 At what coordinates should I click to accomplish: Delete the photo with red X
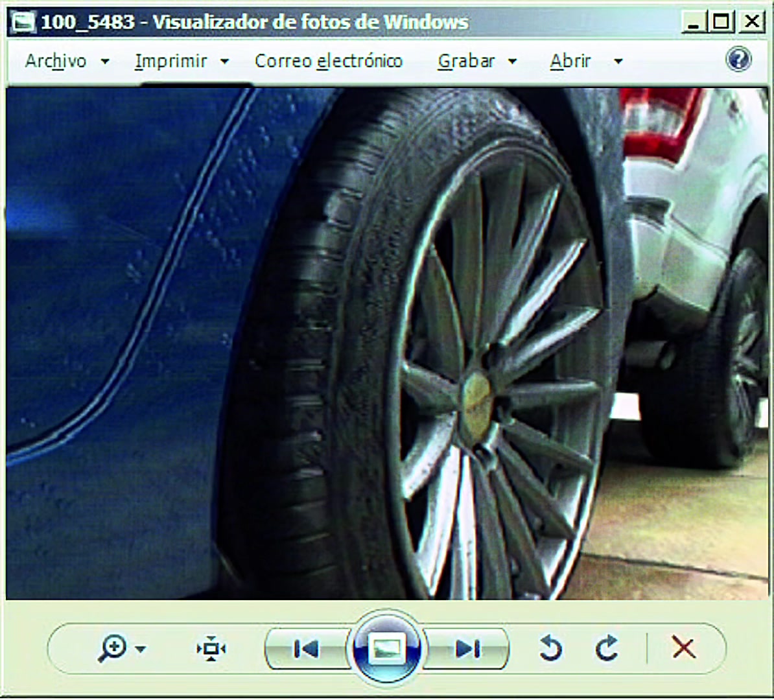[684, 647]
